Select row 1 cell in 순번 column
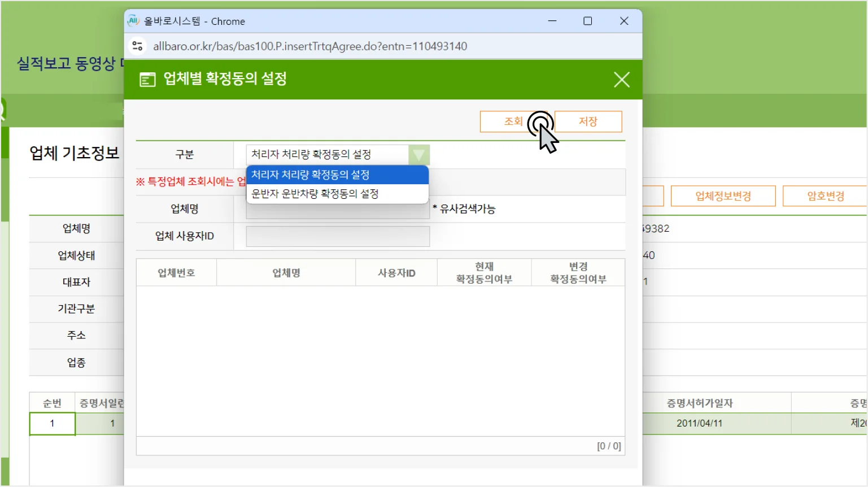The height and width of the screenshot is (487, 868). click(x=52, y=423)
